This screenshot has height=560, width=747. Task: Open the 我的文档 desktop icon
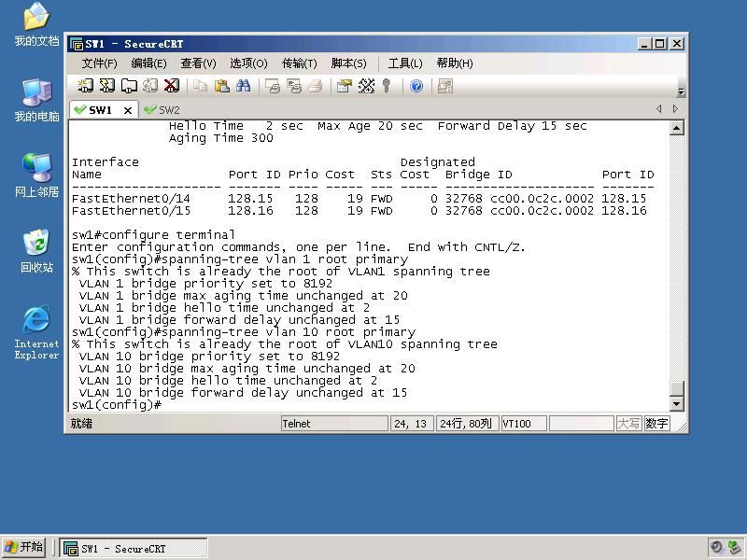pos(36,25)
